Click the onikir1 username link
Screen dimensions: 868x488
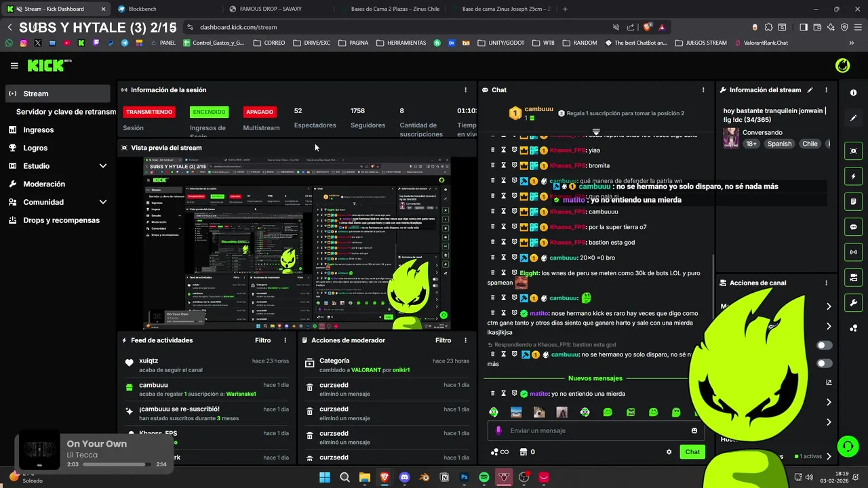(x=401, y=370)
